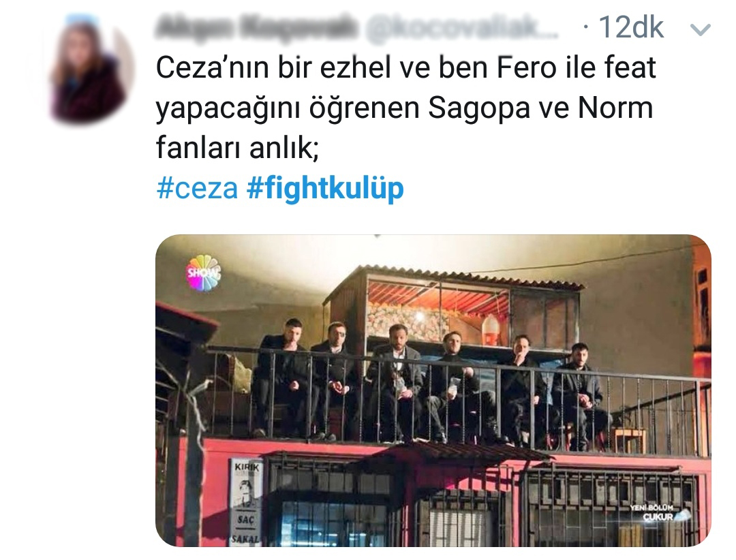The image size is (736, 560).
Task: Click the 12dk timestamp
Action: click(631, 27)
